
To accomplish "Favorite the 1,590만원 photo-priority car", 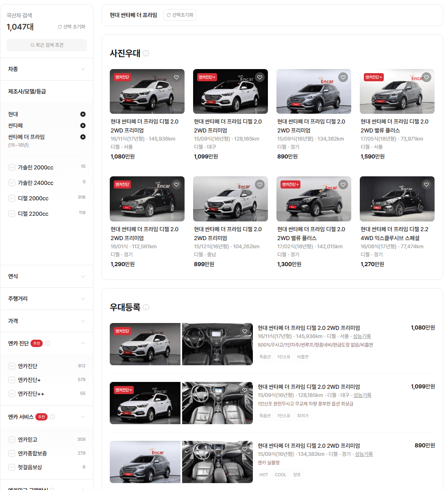I will tap(426, 77).
